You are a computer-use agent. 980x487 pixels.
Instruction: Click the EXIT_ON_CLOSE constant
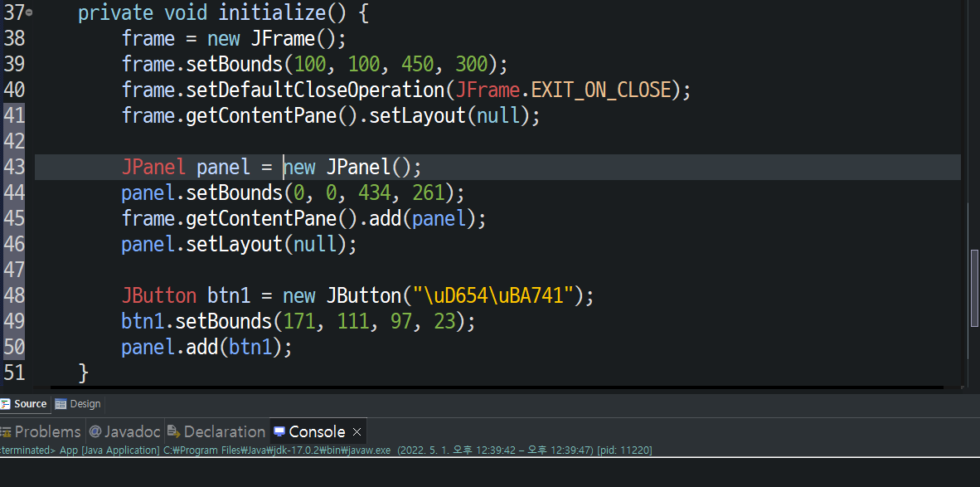(601, 90)
